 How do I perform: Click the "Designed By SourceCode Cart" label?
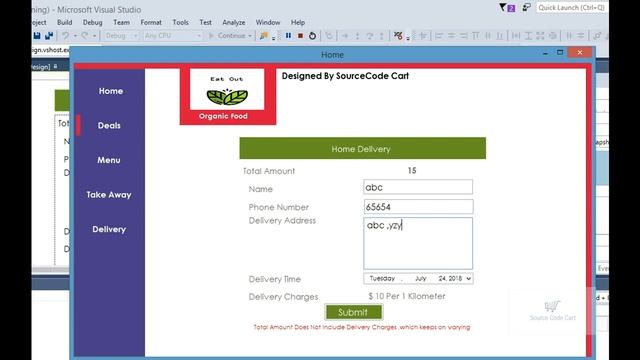tap(345, 76)
